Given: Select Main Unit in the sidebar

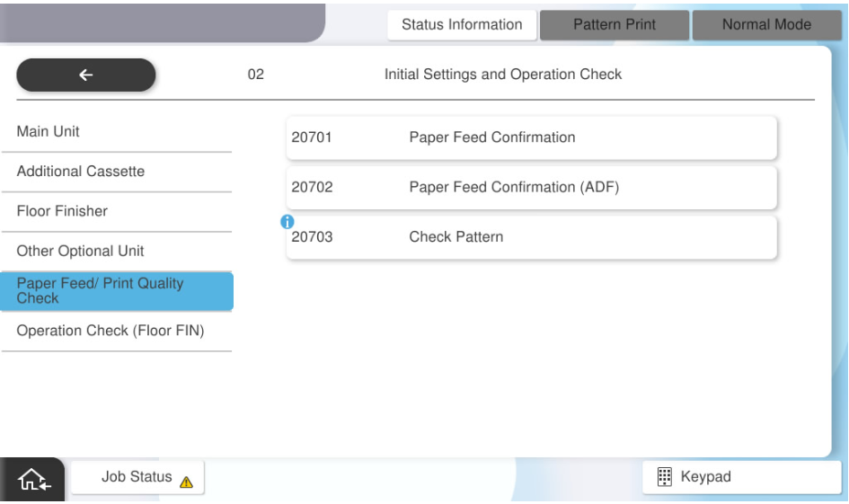Looking at the screenshot, I should click(x=116, y=132).
